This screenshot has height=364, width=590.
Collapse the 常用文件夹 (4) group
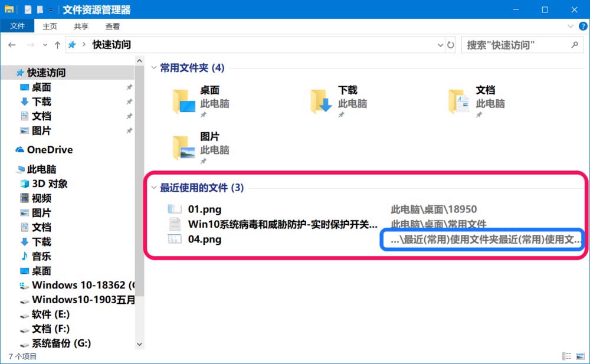[x=153, y=68]
